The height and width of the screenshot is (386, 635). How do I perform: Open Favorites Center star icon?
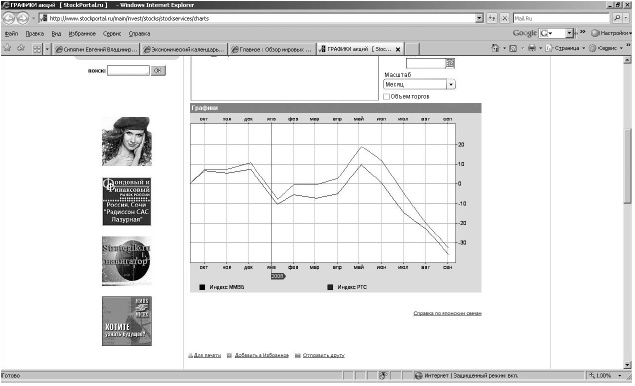point(7,48)
